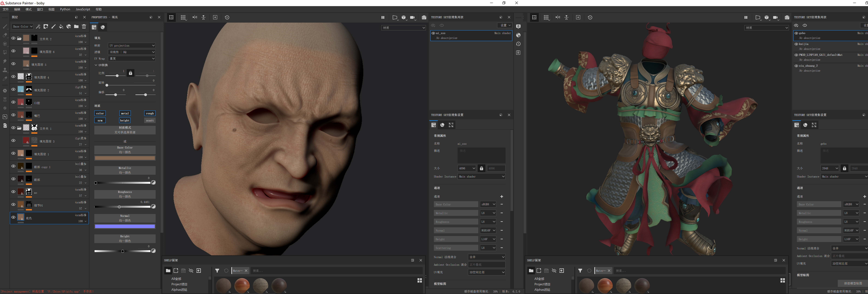Select the Clone stamp tool
Screen dimensions: 868x294
point(5,70)
